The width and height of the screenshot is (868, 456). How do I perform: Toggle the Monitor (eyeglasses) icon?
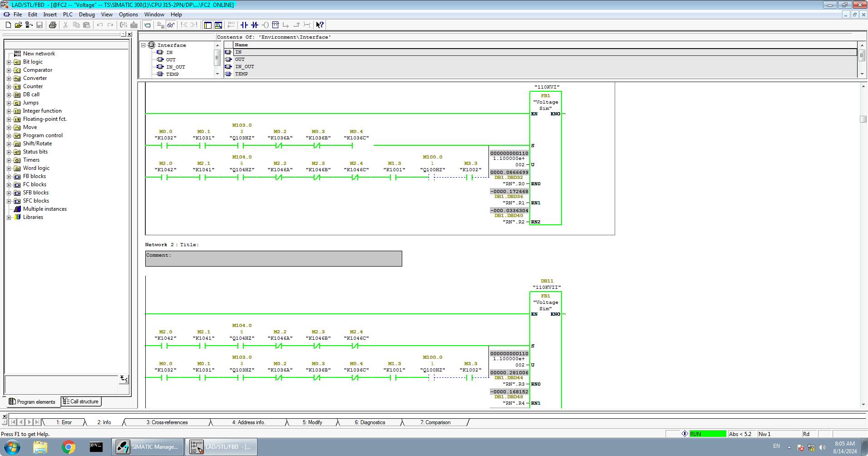tap(171, 25)
